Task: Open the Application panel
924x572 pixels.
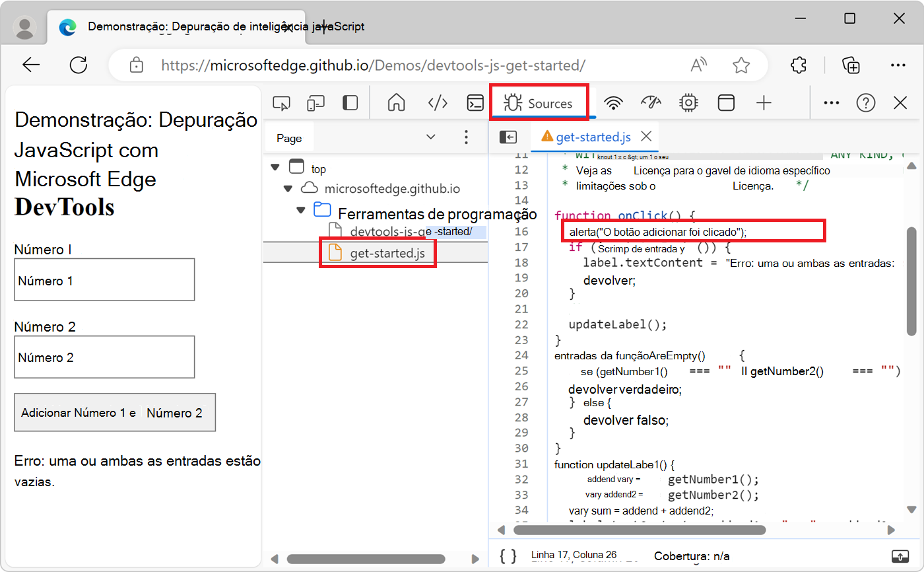Action: coord(726,102)
